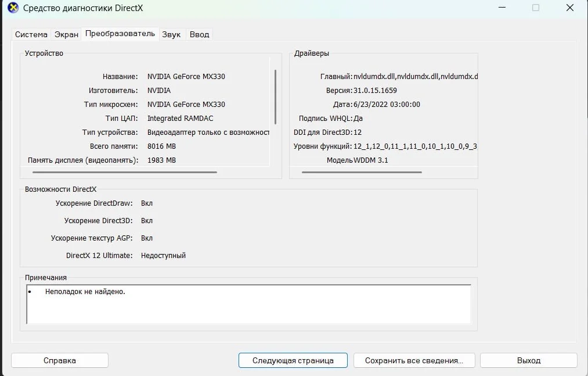Click DirectX 12 Ultimate status Недоступный
Viewport: 588px width, 376px height.
click(x=163, y=256)
